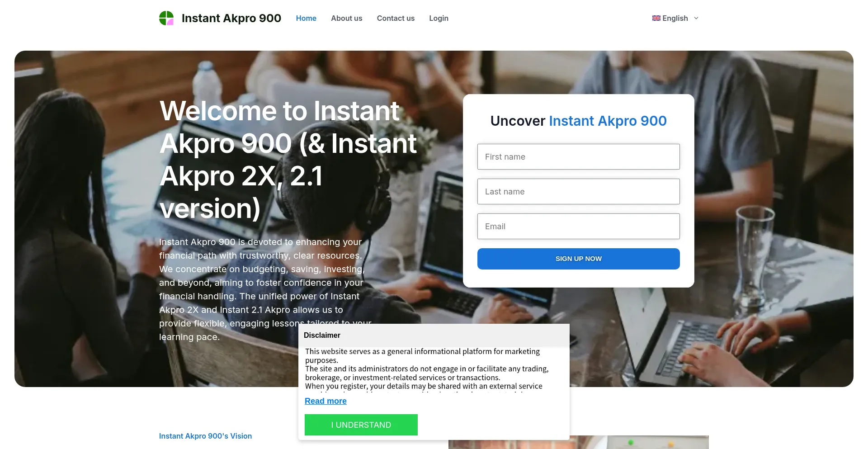Click the UK flag language icon
The width and height of the screenshot is (868, 449).
pyautogui.click(x=656, y=18)
